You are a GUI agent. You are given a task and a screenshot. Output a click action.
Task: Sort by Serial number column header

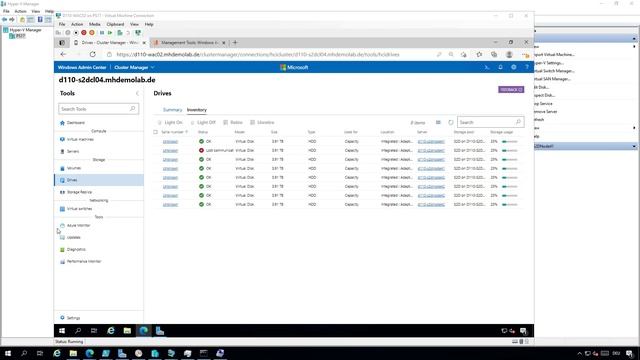pos(174,132)
